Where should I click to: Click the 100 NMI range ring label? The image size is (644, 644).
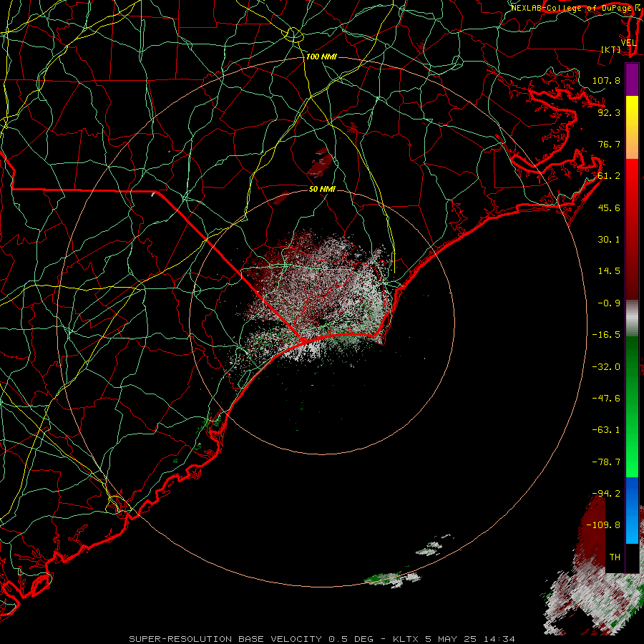coord(321,57)
